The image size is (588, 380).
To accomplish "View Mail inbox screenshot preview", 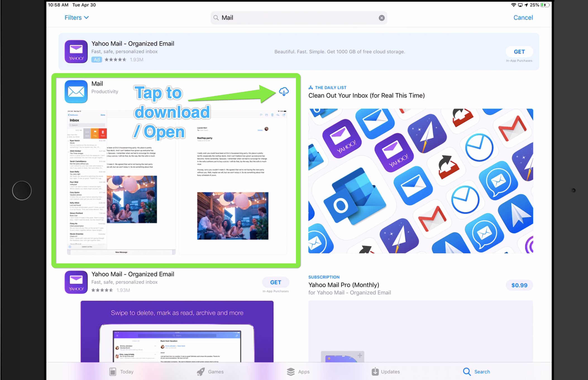I will tap(121, 182).
